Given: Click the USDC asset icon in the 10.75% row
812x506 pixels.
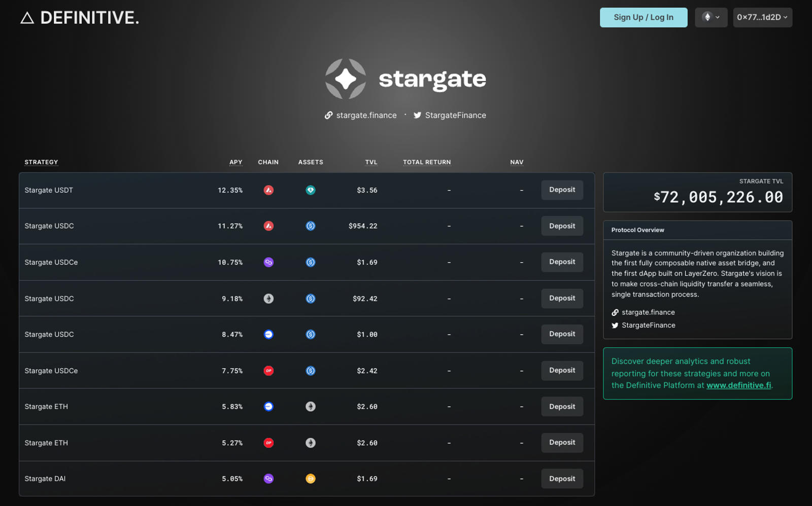Looking at the screenshot, I should [311, 262].
